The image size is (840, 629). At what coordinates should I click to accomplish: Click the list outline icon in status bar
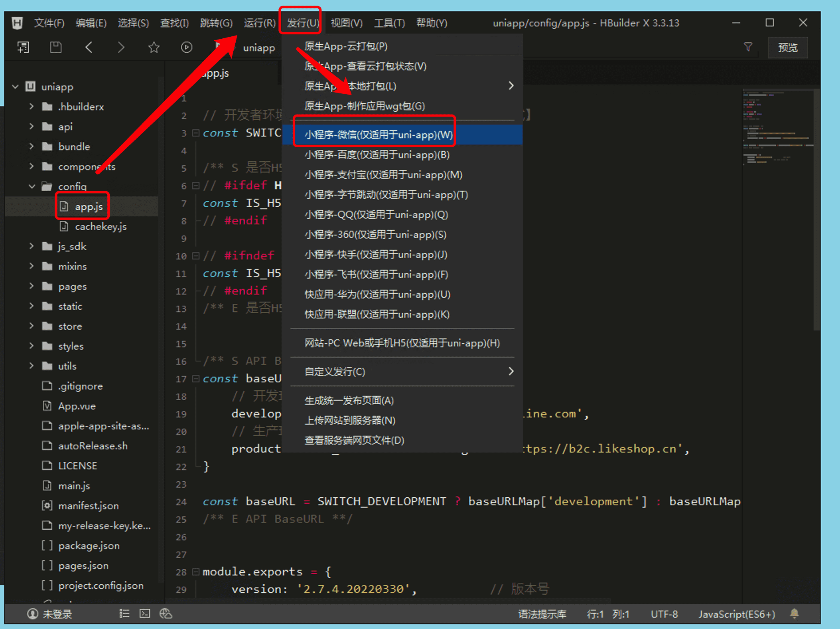pos(124,613)
